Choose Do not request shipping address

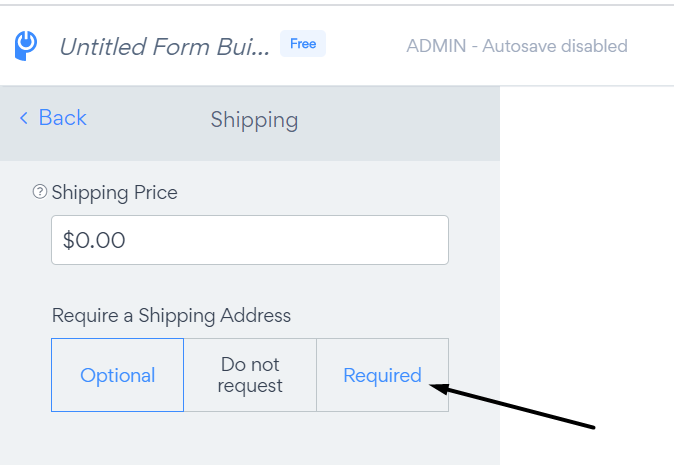pos(250,375)
